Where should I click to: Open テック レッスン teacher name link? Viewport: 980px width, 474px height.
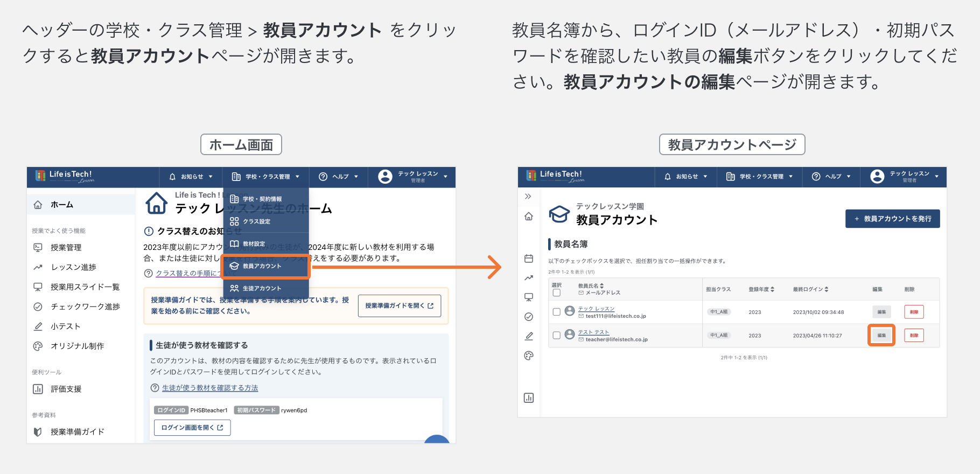pyautogui.click(x=596, y=309)
